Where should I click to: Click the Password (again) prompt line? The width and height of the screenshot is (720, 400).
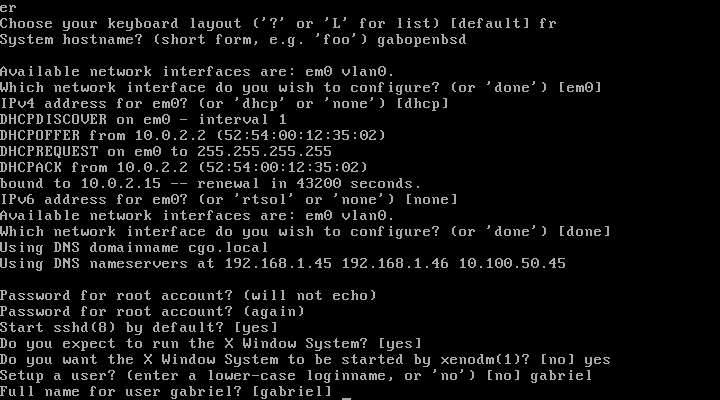152,311
